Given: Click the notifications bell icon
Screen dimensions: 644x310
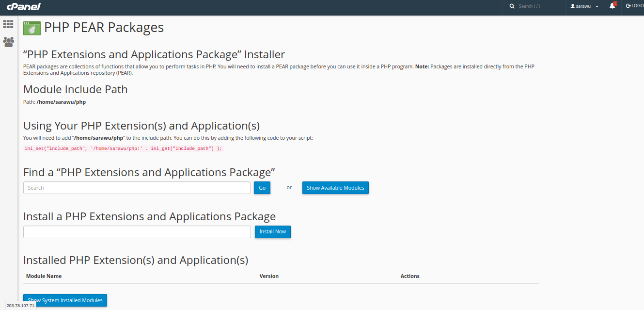Looking at the screenshot, I should [x=612, y=6].
